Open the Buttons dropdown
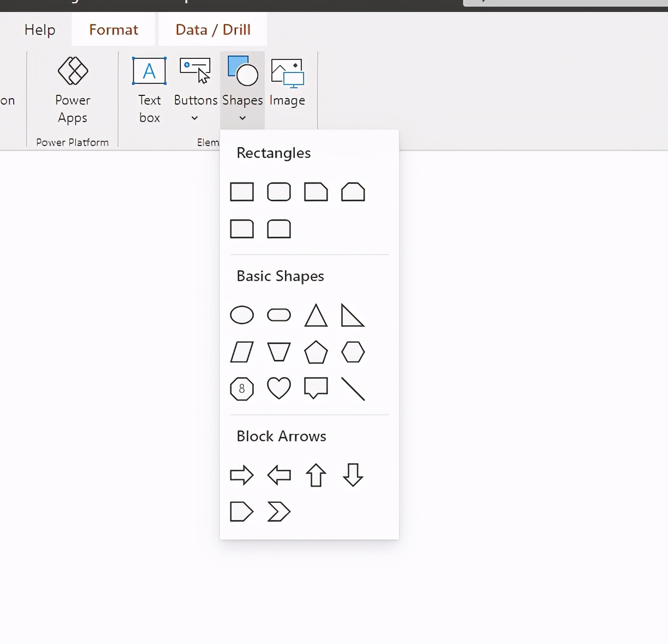This screenshot has height=644, width=668. [x=195, y=118]
